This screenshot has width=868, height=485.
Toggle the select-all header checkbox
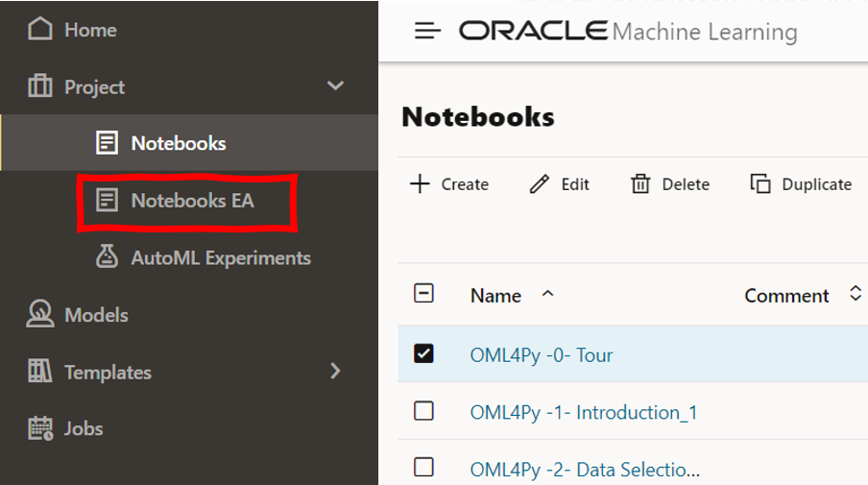click(423, 294)
